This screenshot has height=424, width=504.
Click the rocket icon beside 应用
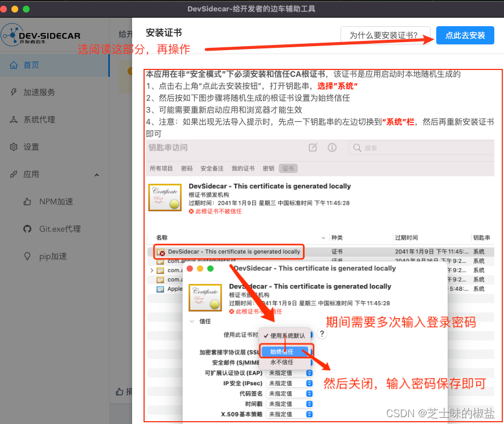(14, 174)
